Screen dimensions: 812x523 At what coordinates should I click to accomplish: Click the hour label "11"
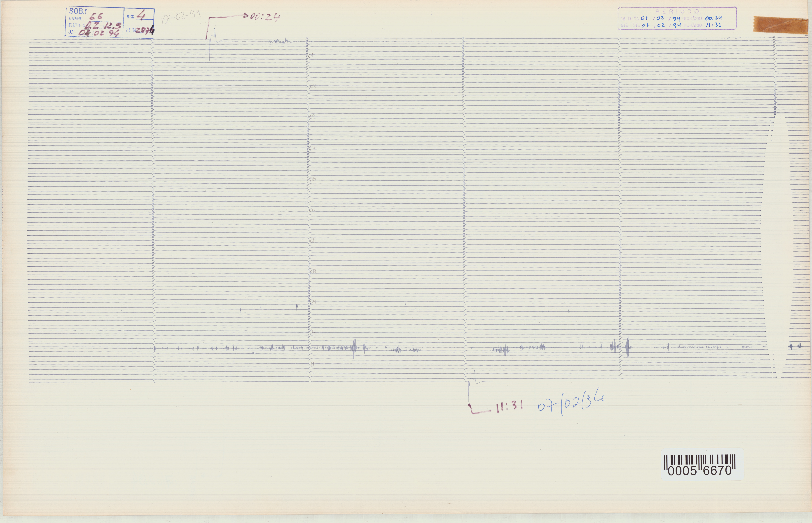[312, 364]
